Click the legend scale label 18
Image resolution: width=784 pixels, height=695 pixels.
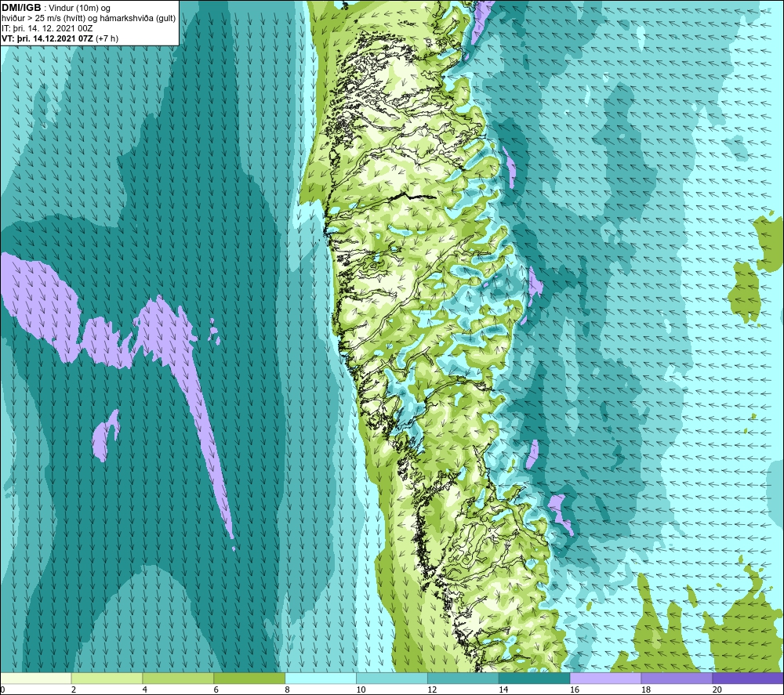click(x=645, y=690)
